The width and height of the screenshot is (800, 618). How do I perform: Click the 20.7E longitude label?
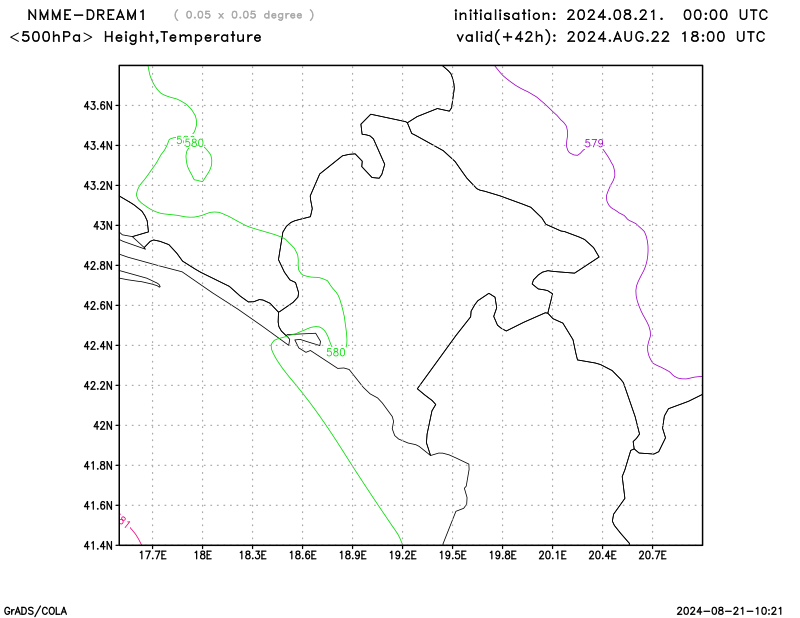coord(653,555)
